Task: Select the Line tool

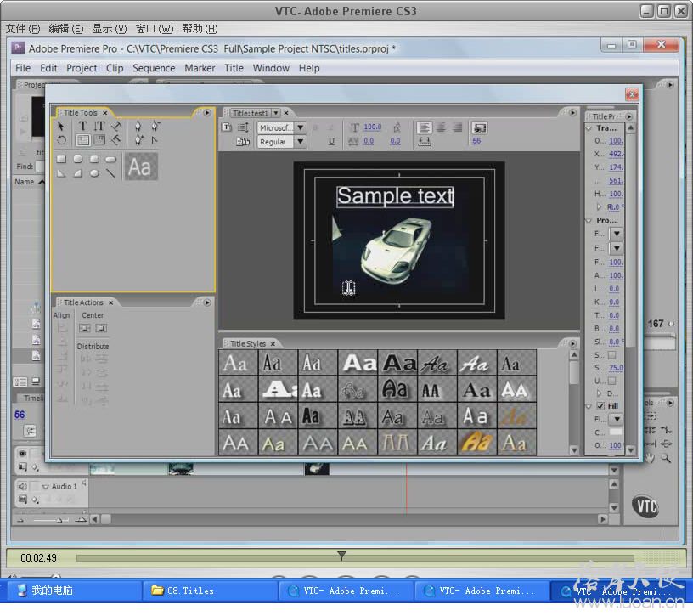Action: click(x=110, y=174)
